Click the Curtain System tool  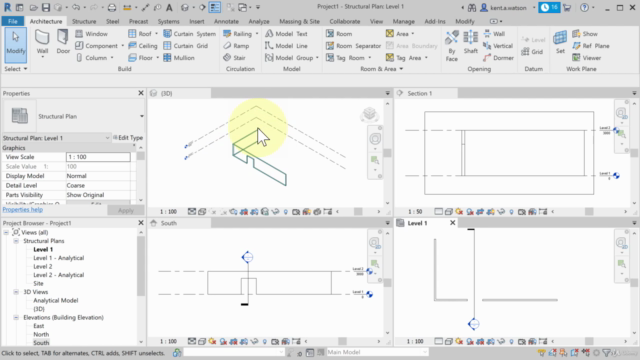(189, 34)
